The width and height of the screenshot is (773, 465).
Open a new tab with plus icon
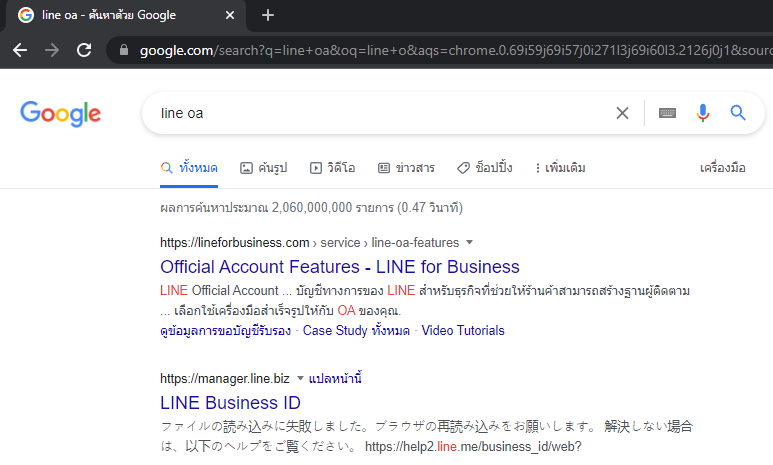[268, 15]
